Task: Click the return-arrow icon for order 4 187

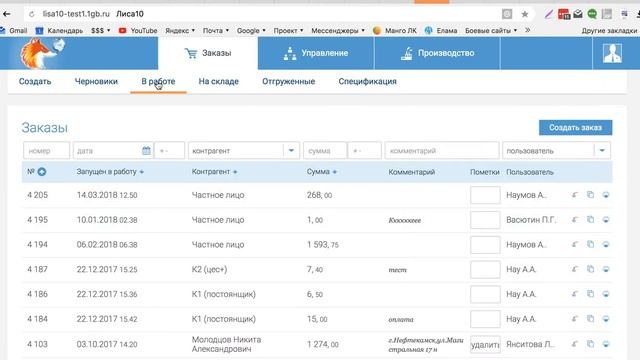Action: click(x=575, y=269)
